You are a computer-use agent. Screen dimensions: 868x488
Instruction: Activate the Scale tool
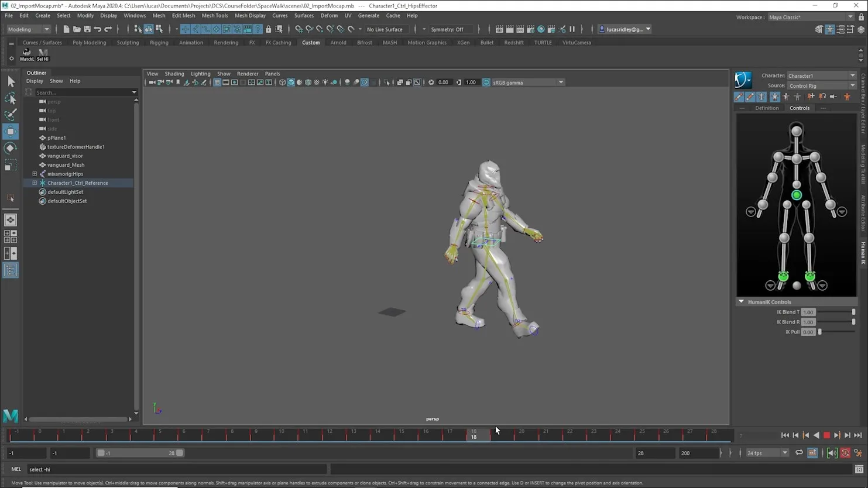[11, 164]
